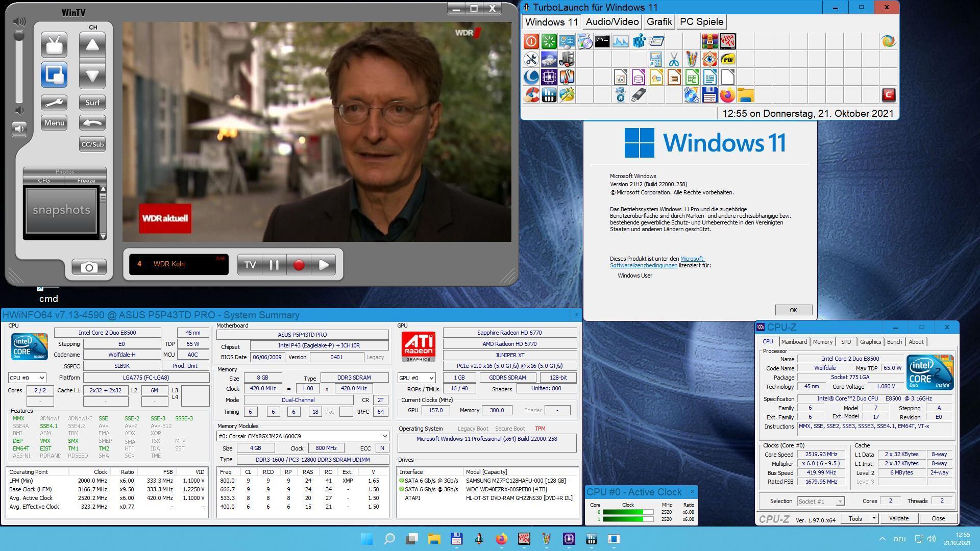
Task: Launch the scissors snipping tool icon
Action: coord(674,60)
